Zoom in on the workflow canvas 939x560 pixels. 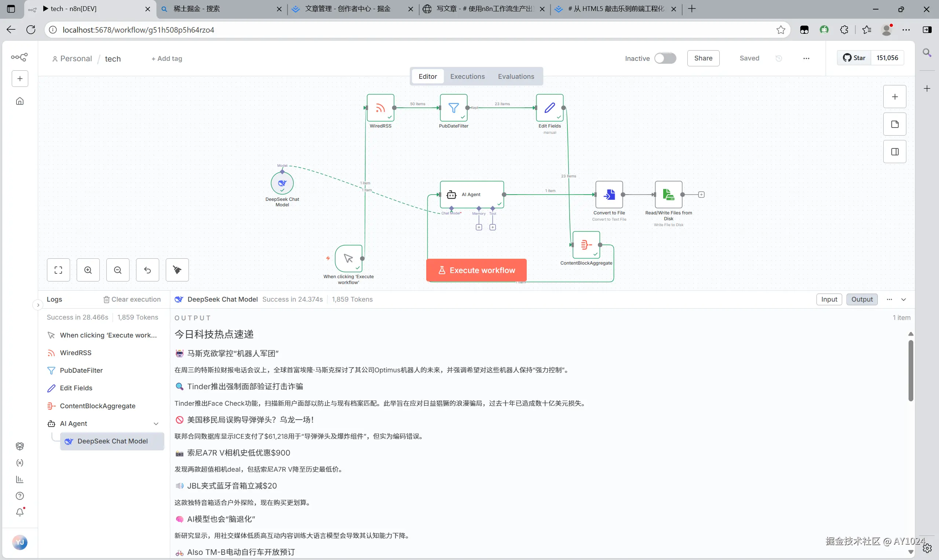click(88, 270)
